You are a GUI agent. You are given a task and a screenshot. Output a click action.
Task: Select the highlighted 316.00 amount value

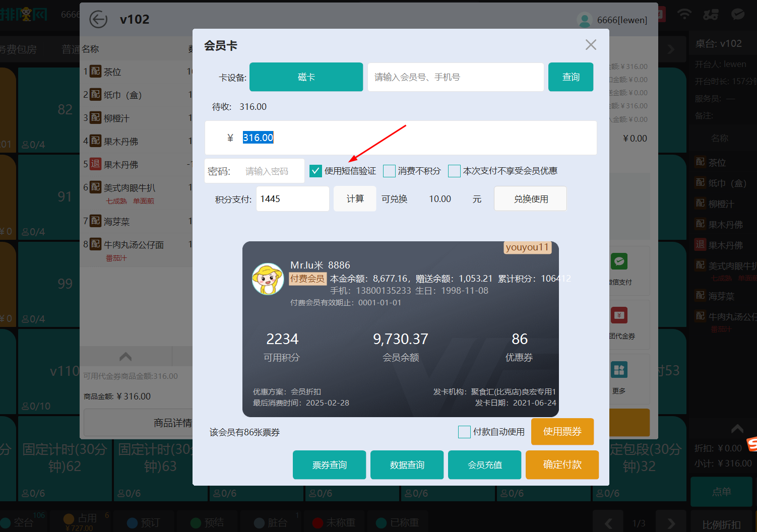pos(258,137)
